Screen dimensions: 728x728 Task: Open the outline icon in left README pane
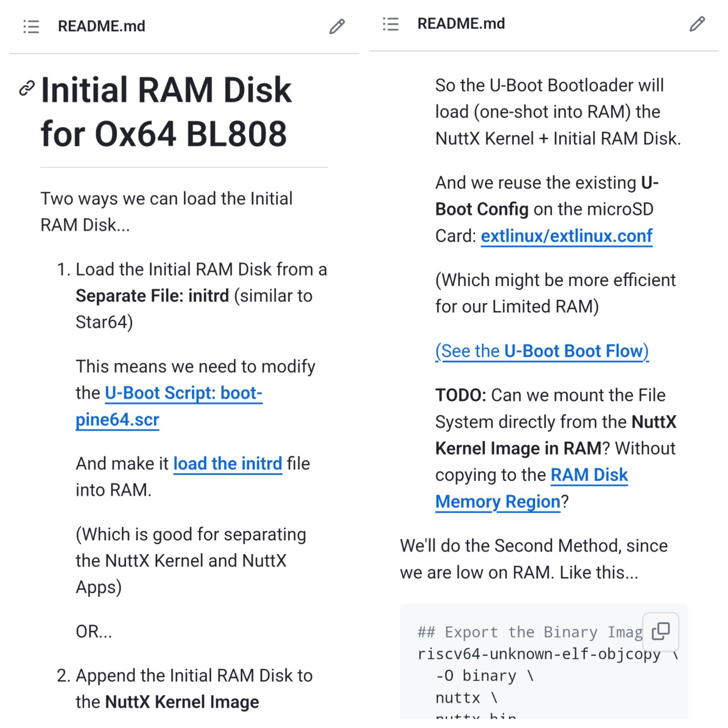coord(31,27)
